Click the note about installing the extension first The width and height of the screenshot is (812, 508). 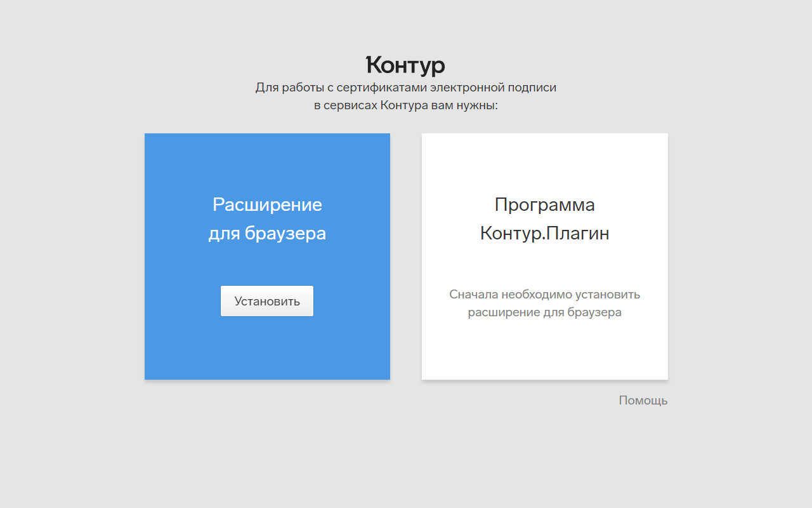click(x=544, y=303)
